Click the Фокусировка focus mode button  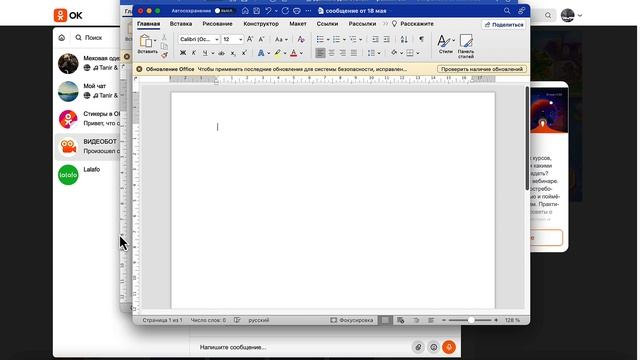[351, 320]
